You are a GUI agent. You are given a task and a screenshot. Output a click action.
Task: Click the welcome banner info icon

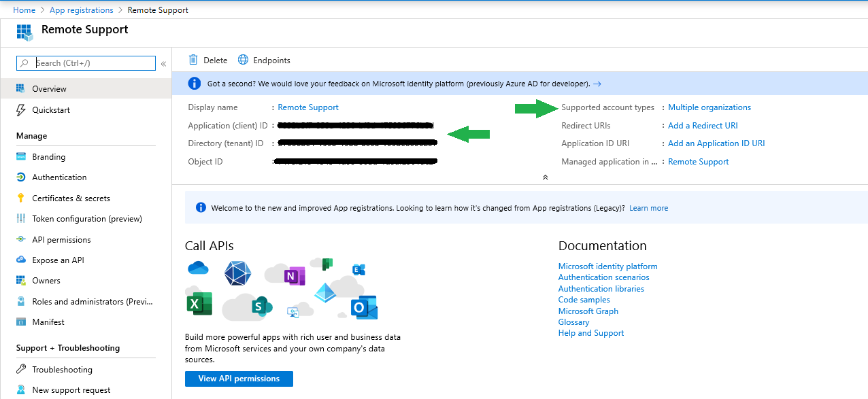pos(201,208)
